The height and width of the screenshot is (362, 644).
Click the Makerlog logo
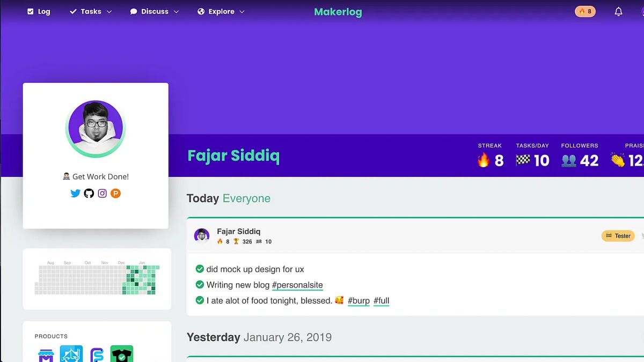pos(338,12)
